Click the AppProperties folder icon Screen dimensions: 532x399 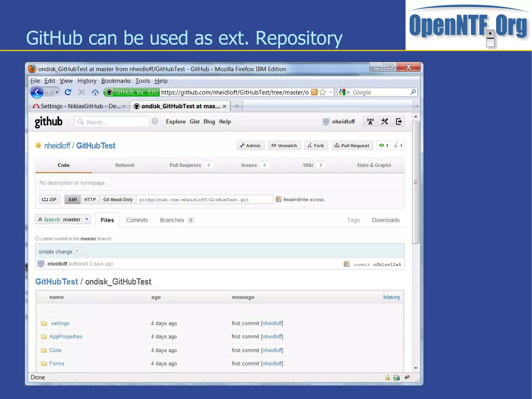click(x=44, y=337)
